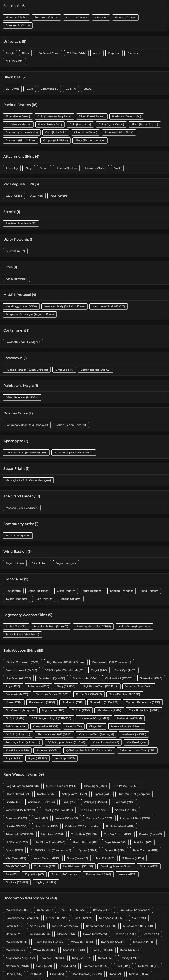
Task: Click the Commando 9 Black Ice tag
Action: [49, 89]
